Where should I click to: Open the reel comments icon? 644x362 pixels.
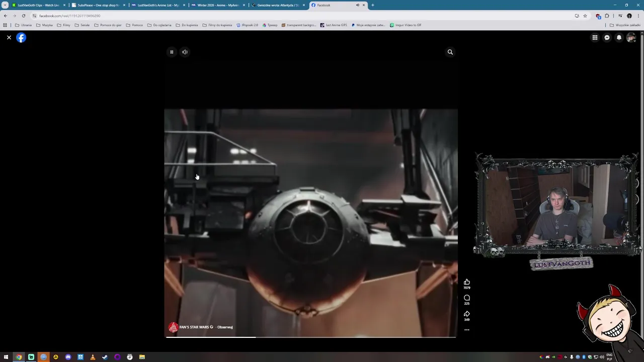tap(467, 298)
